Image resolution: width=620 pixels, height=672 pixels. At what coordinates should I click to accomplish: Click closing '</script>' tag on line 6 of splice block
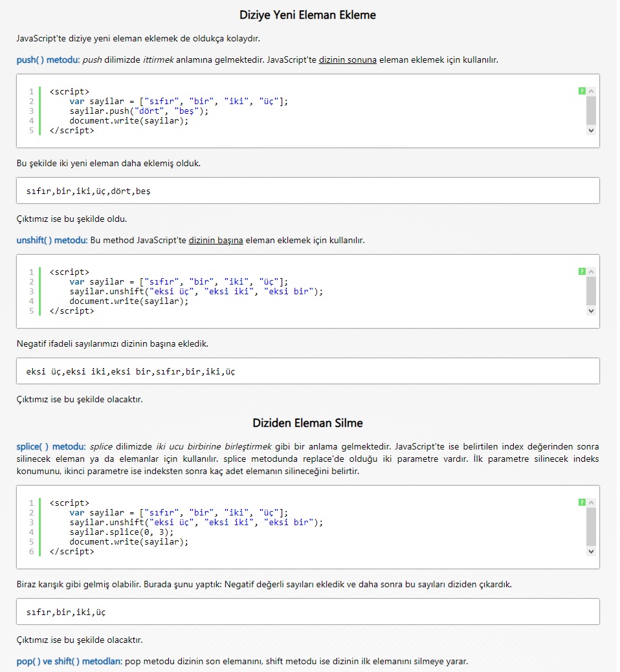72,552
